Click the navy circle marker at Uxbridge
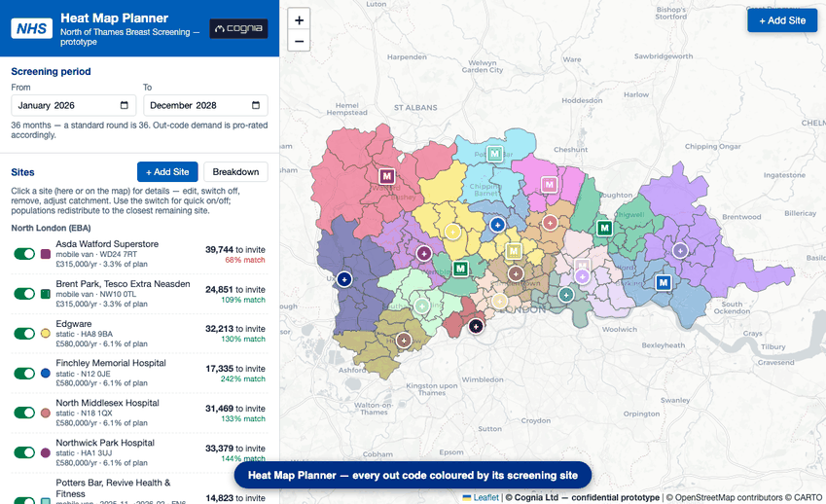This screenshot has height=504, width=826. pyautogui.click(x=344, y=279)
